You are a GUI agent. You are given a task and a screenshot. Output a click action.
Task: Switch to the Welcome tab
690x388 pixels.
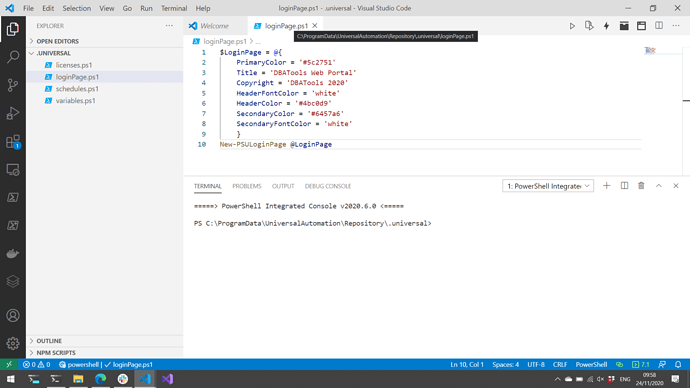click(x=215, y=26)
